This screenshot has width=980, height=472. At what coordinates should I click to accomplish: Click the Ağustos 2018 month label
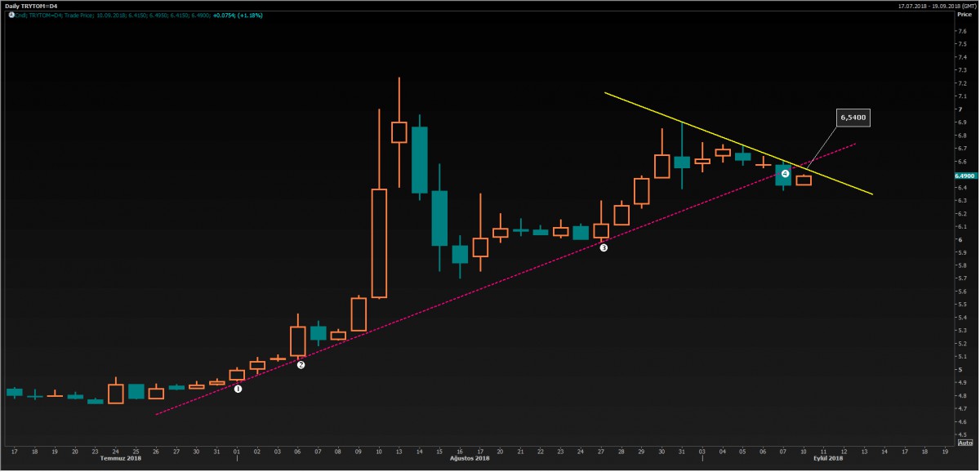470,459
